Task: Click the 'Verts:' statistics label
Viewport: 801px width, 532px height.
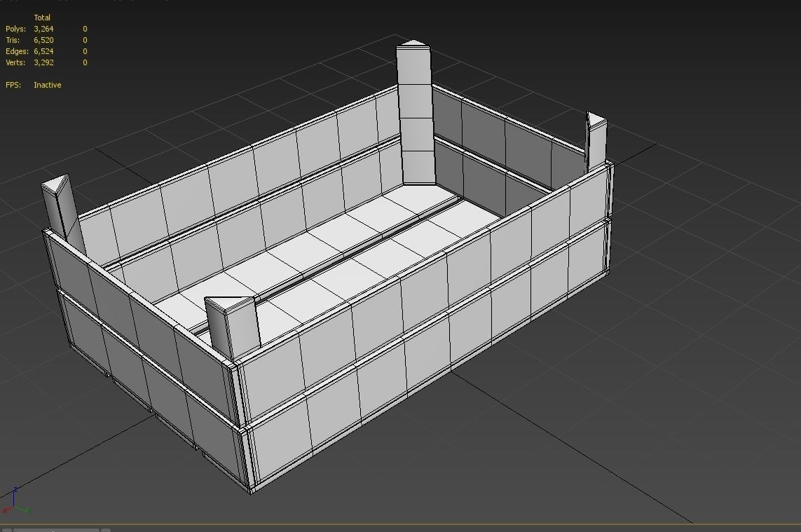Action: coord(15,62)
